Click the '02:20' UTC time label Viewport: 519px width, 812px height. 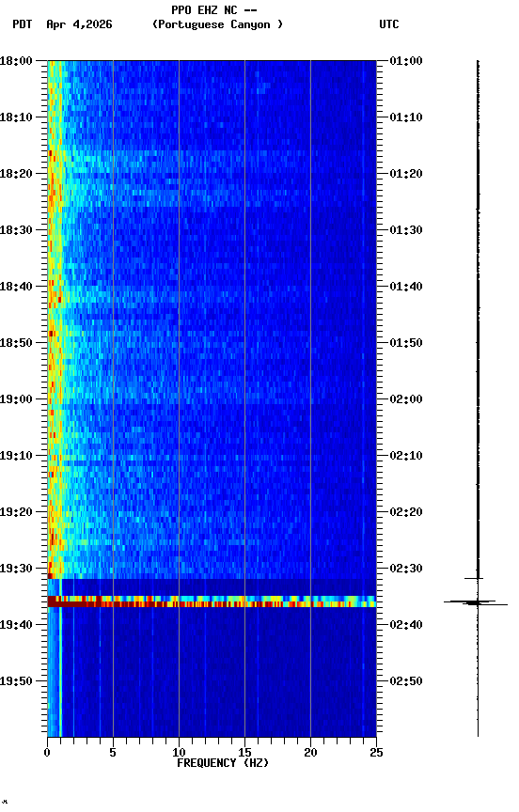tap(406, 513)
